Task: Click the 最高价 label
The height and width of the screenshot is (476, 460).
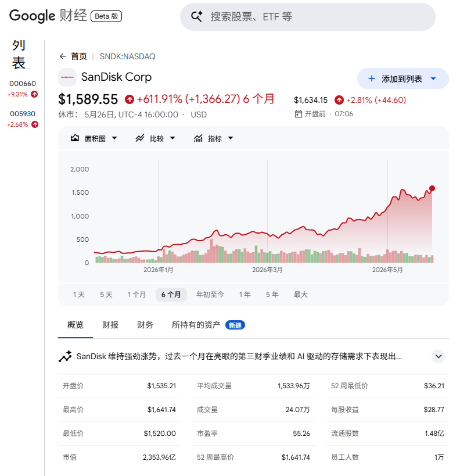Action: [73, 410]
